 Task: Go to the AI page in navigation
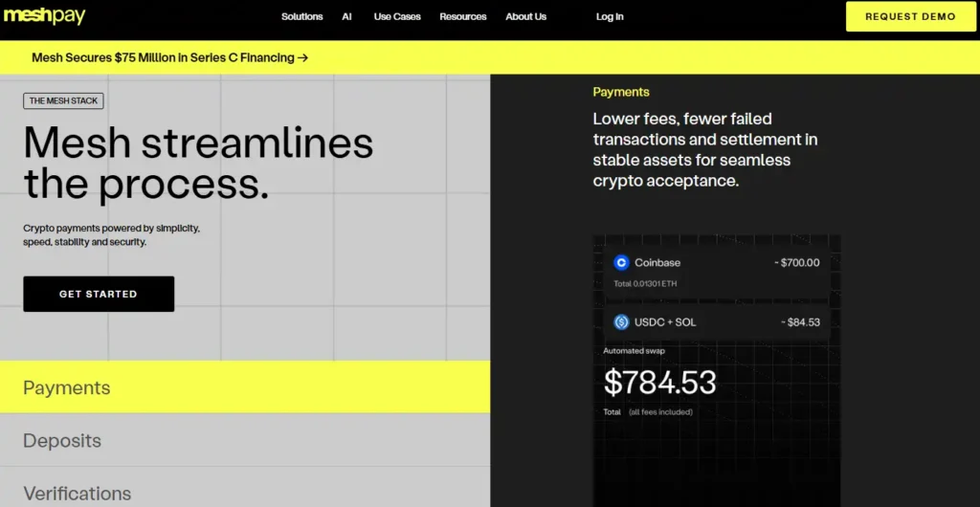point(347,16)
